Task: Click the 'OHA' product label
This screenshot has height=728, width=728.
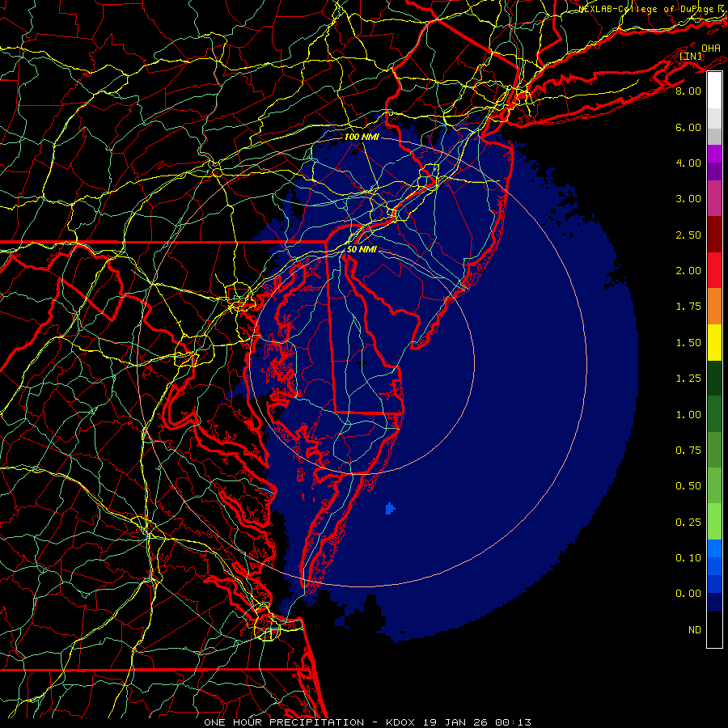Action: coord(711,48)
